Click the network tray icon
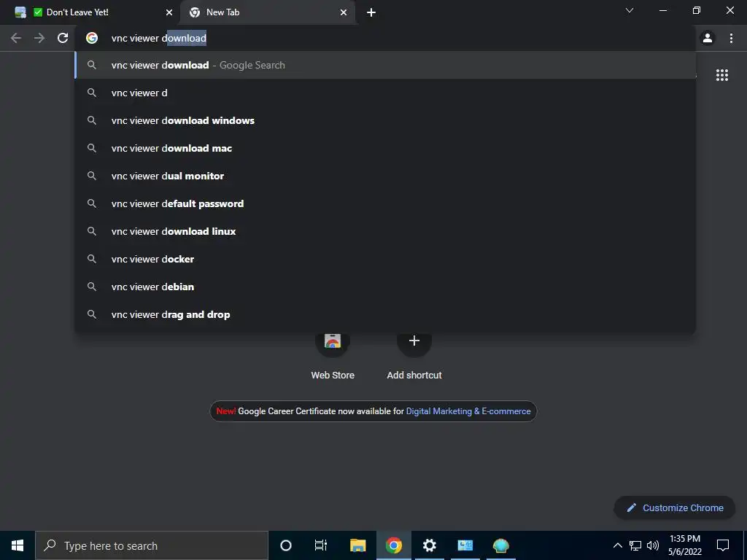The height and width of the screenshot is (560, 747). coord(635,545)
